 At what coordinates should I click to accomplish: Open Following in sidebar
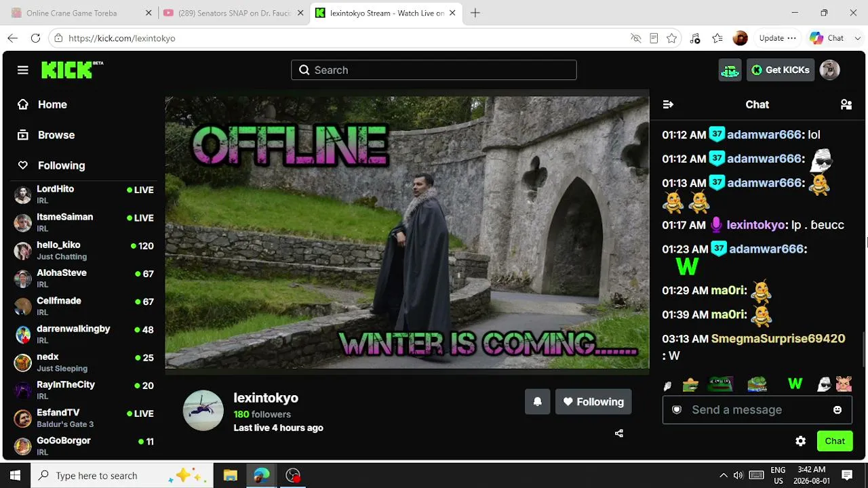point(52,165)
